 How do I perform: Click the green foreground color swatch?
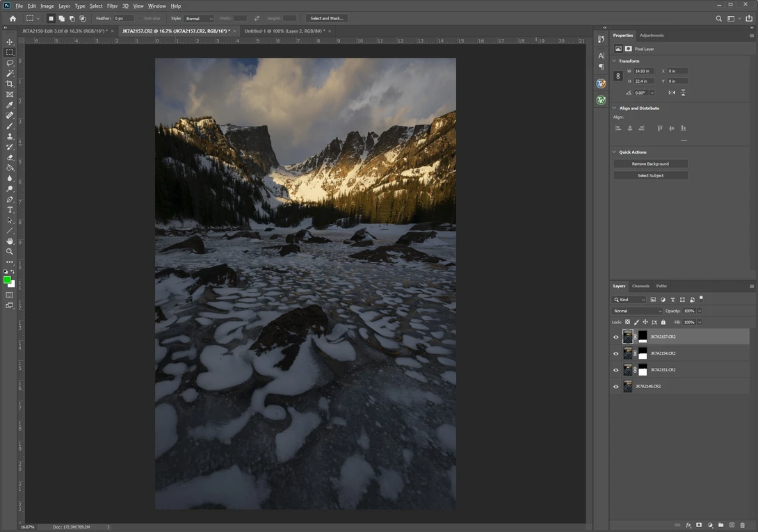[7, 280]
